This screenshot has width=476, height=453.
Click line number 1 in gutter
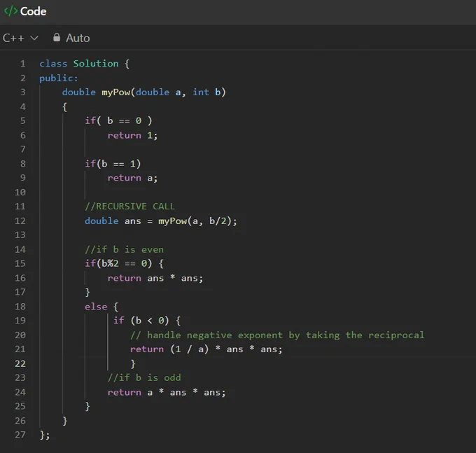click(x=23, y=64)
